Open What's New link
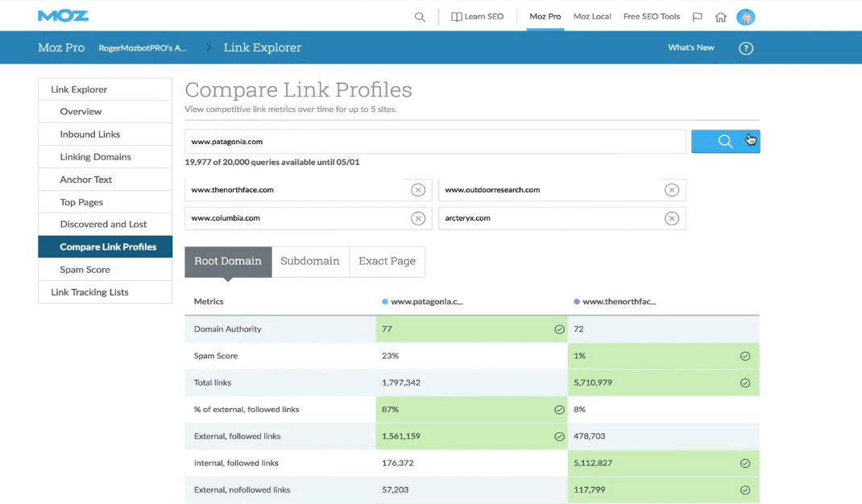The image size is (862, 504). (691, 48)
